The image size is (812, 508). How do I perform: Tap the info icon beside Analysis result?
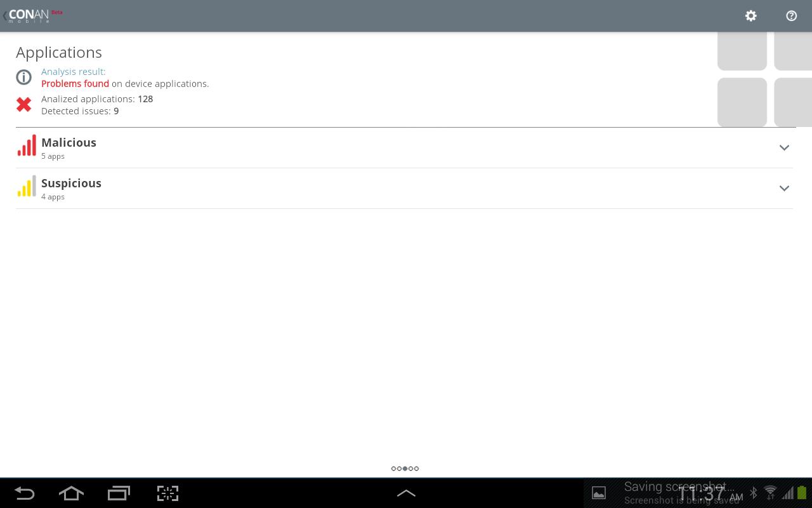pyautogui.click(x=24, y=77)
